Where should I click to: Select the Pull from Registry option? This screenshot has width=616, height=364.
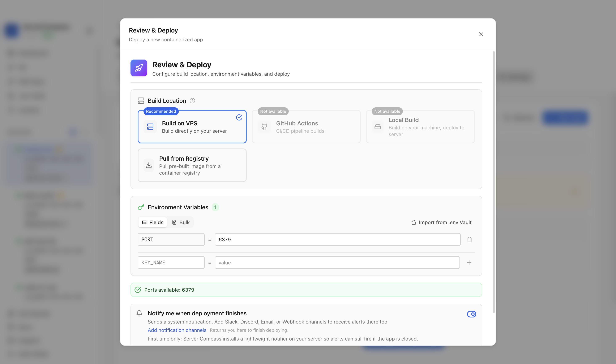pos(192,165)
